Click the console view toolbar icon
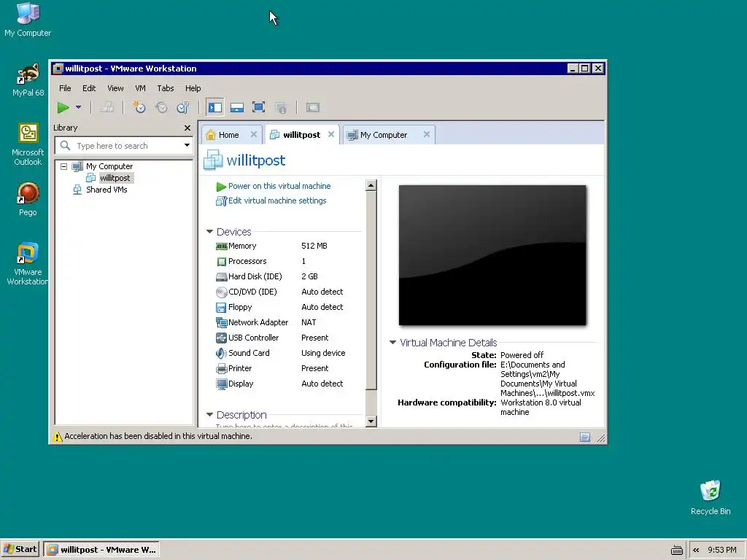Image resolution: width=747 pixels, height=560 pixels. [313, 108]
